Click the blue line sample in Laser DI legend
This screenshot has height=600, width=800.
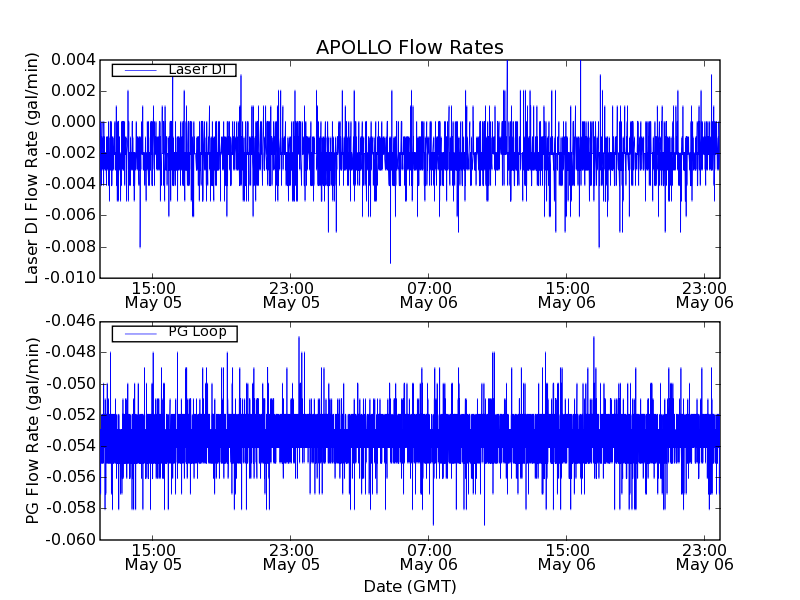click(139, 70)
